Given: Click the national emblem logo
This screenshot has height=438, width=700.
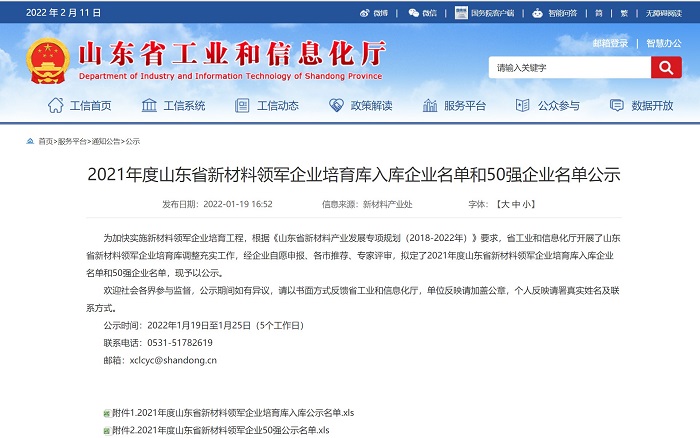Looking at the screenshot, I should click(x=43, y=58).
